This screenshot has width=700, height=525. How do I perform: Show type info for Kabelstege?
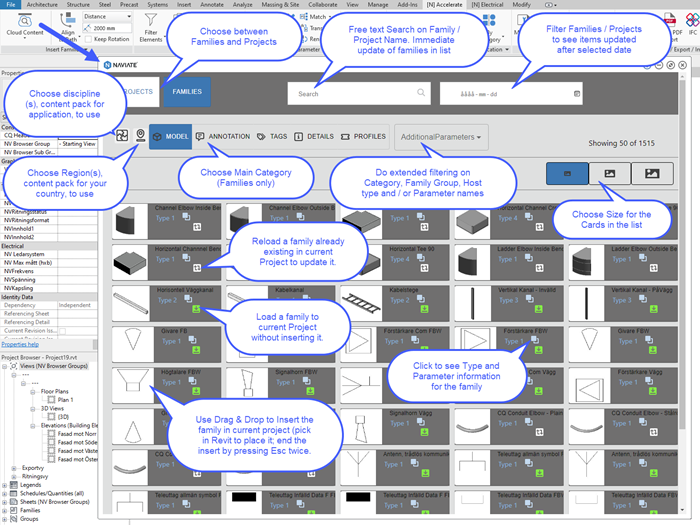(x=421, y=298)
